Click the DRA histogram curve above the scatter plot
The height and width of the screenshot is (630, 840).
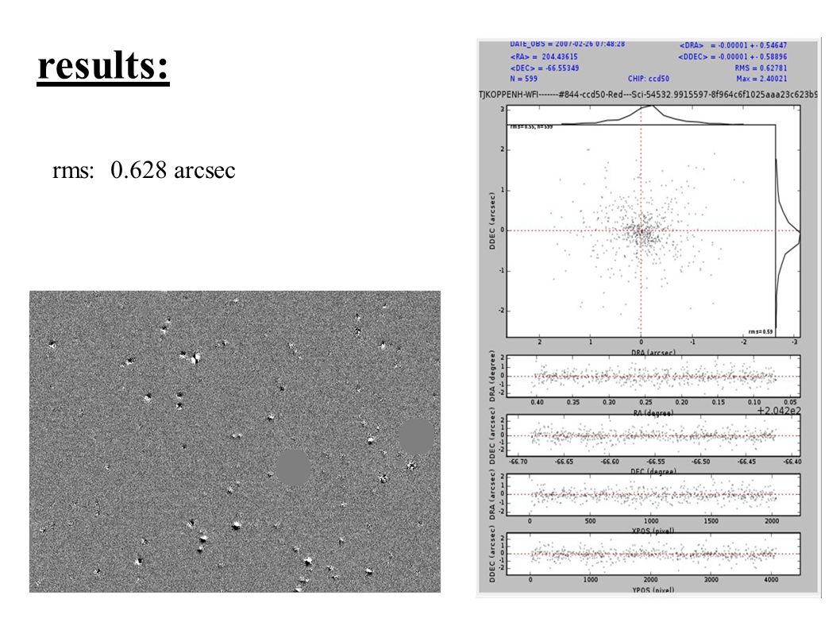[652, 115]
